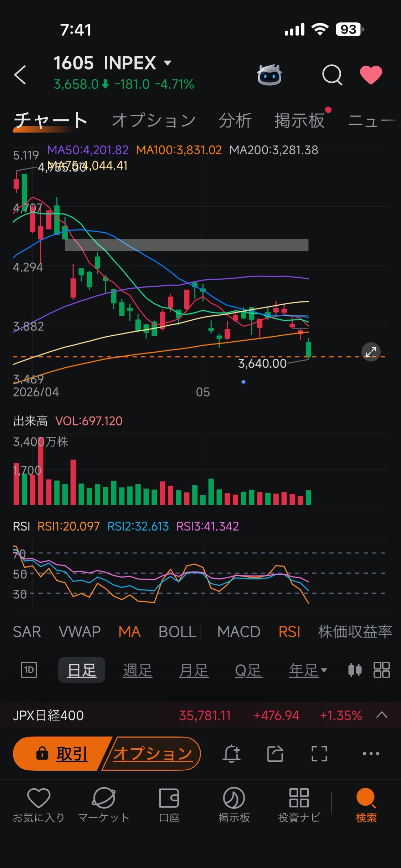Open 口座 account in the bottom navigation
The height and width of the screenshot is (868, 401).
point(169,805)
